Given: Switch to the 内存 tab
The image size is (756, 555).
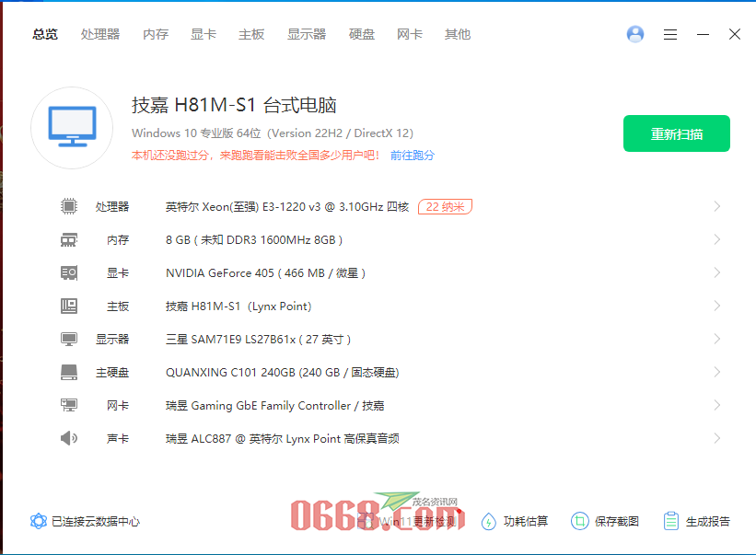Looking at the screenshot, I should click(156, 34).
